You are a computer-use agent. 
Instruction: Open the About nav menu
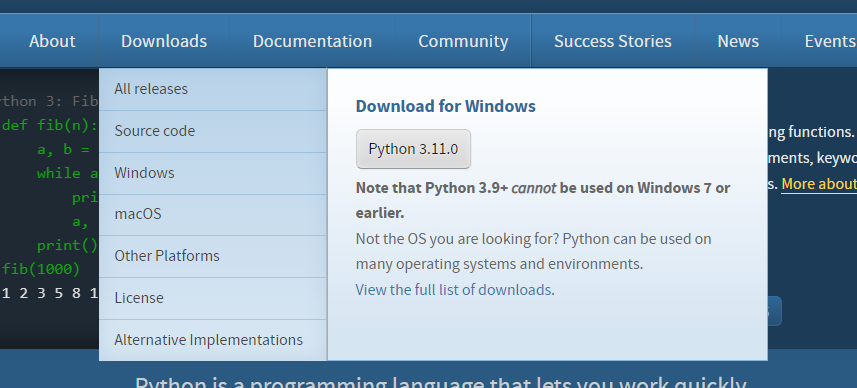[x=52, y=41]
